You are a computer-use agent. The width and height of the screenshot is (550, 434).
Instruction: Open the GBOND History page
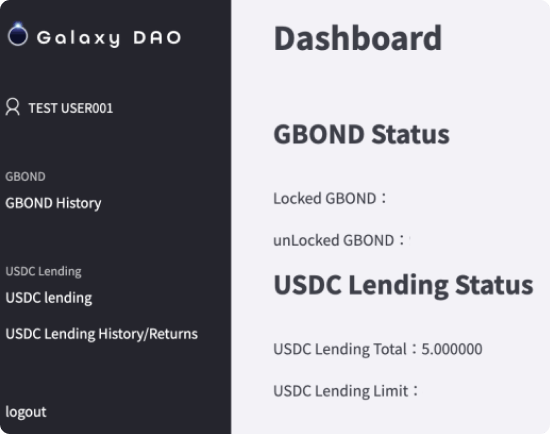pos(53,203)
